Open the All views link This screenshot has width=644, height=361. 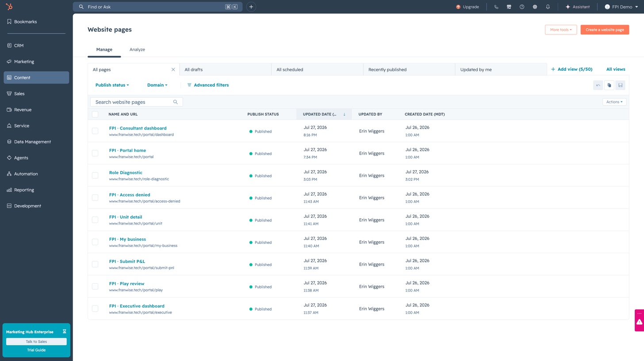click(x=616, y=69)
